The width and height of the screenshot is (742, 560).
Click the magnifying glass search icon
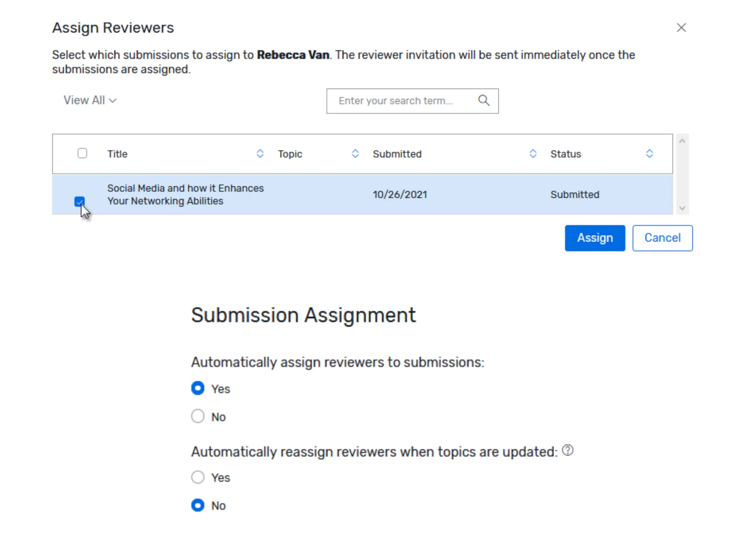coord(484,100)
